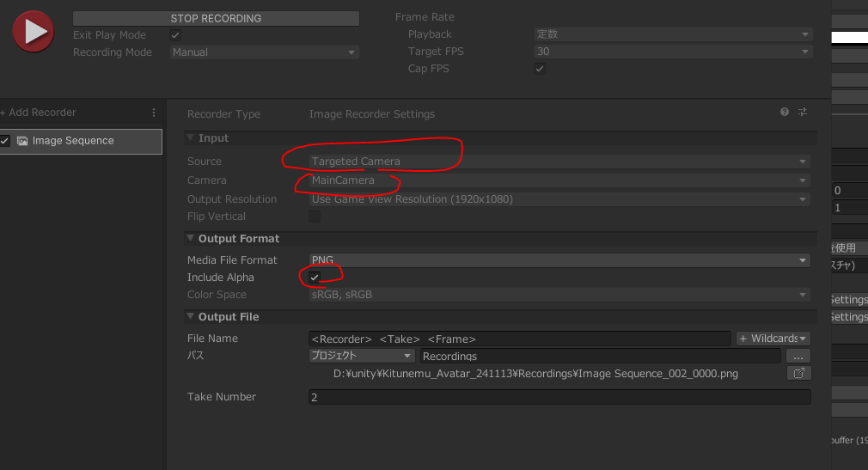The image size is (868, 470).
Task: Toggle the Include Alpha checkbox
Action: click(x=315, y=278)
